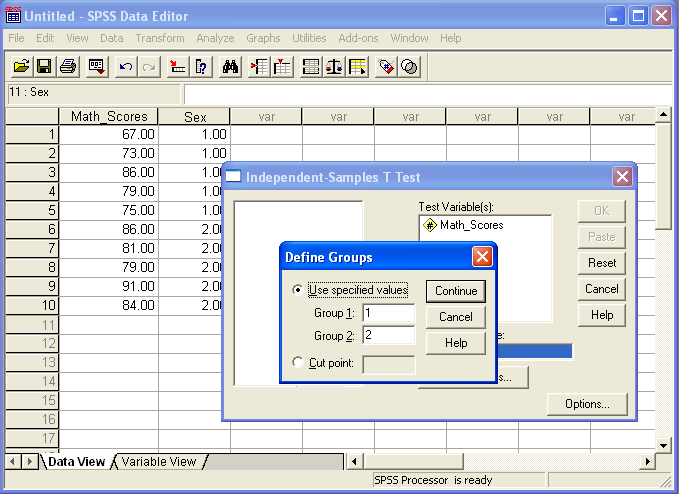Click Continue in Define Groups
679x494 pixels.
tap(456, 291)
